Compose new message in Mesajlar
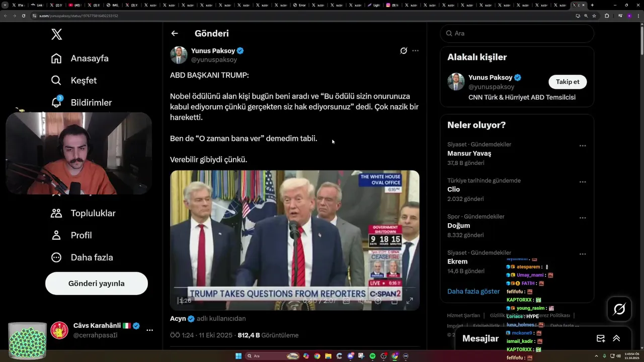This screenshot has height=362, width=644. pyautogui.click(x=601, y=338)
